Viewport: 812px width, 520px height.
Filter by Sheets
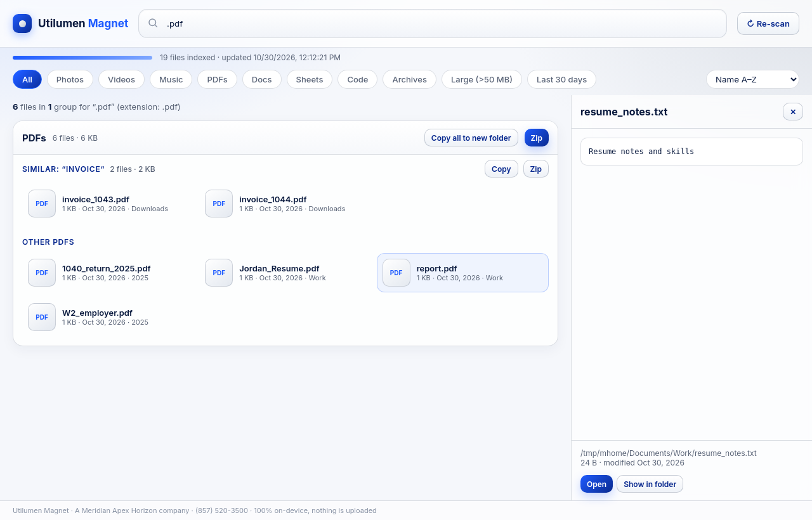310,79
